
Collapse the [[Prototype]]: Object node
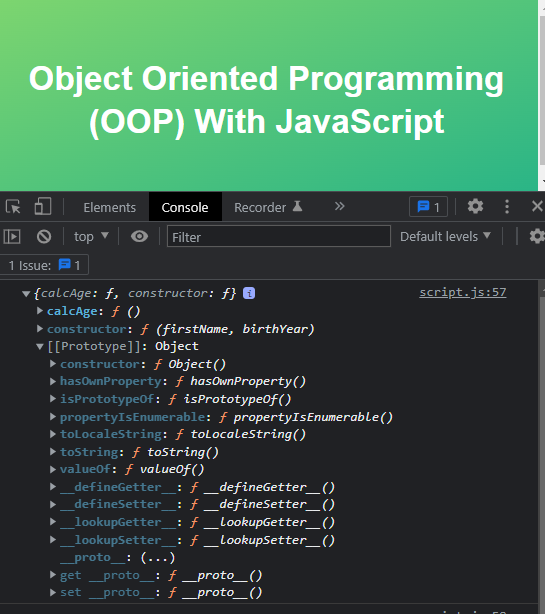tap(40, 347)
